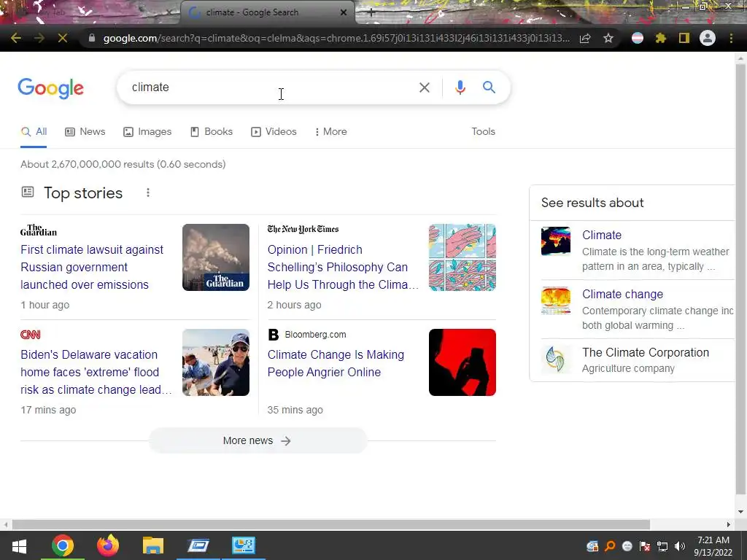This screenshot has width=747, height=560.
Task: Switch to the News tab
Action: coord(85,132)
